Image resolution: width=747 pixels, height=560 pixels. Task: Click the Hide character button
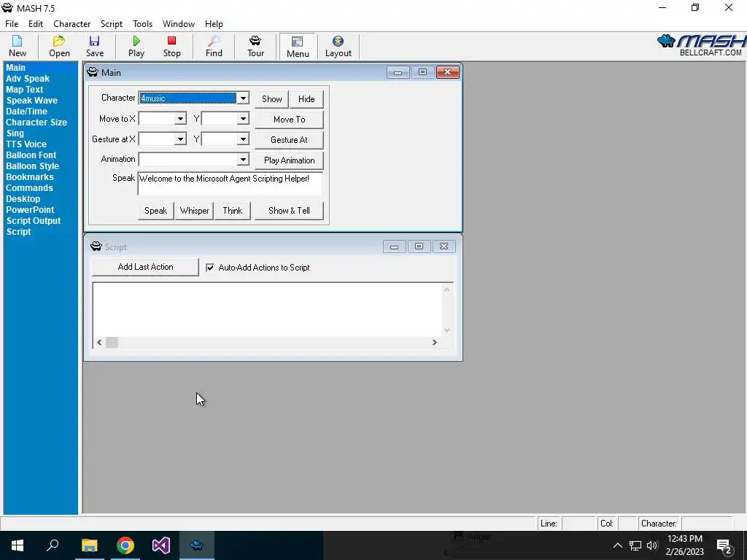point(306,99)
